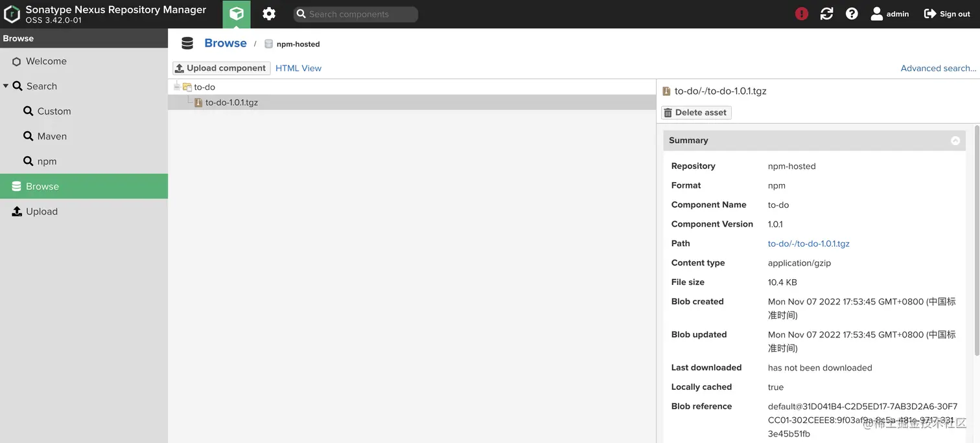Click the Summary section header
The image size is (980, 443).
tap(814, 141)
